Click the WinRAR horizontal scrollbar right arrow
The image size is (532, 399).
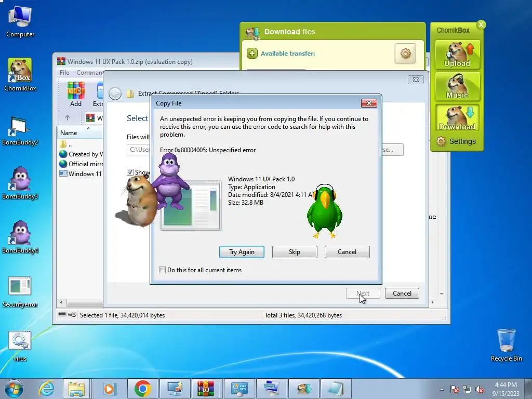(x=432, y=302)
